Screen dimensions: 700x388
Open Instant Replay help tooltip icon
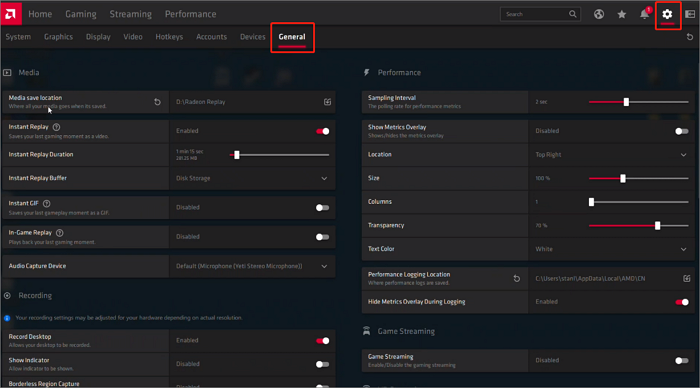click(56, 127)
